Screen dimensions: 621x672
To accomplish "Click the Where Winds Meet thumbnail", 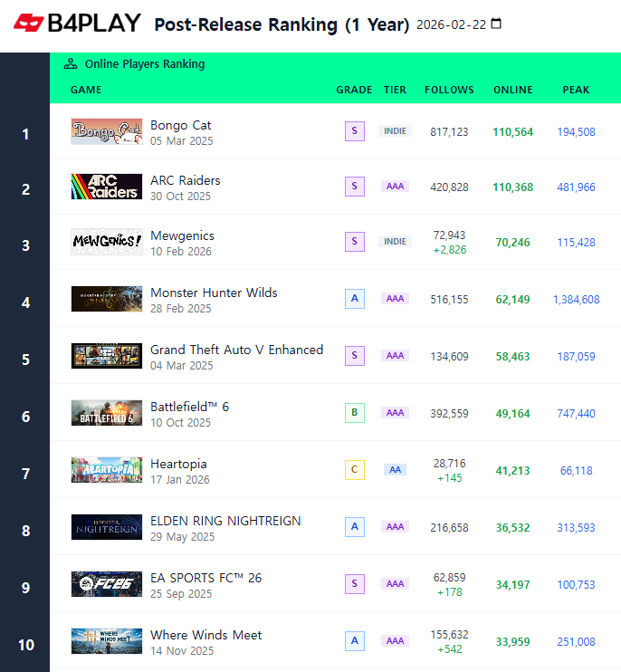I will tap(107, 641).
